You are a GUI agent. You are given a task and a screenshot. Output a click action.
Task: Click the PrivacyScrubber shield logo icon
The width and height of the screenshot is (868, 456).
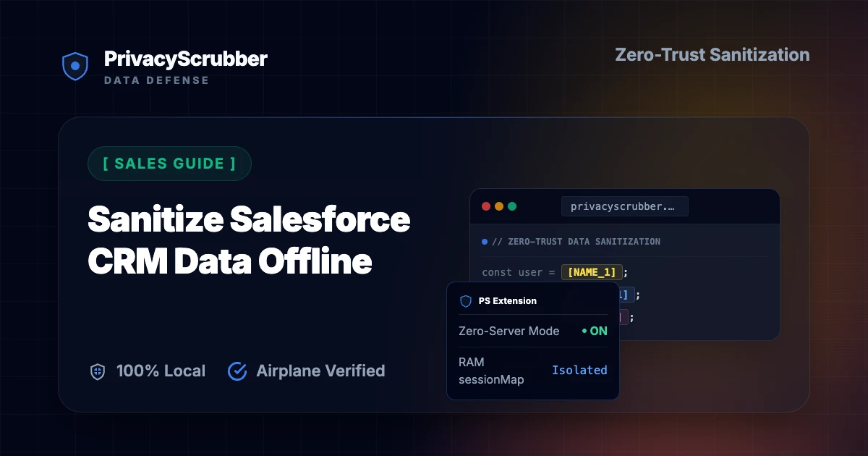tap(75, 66)
